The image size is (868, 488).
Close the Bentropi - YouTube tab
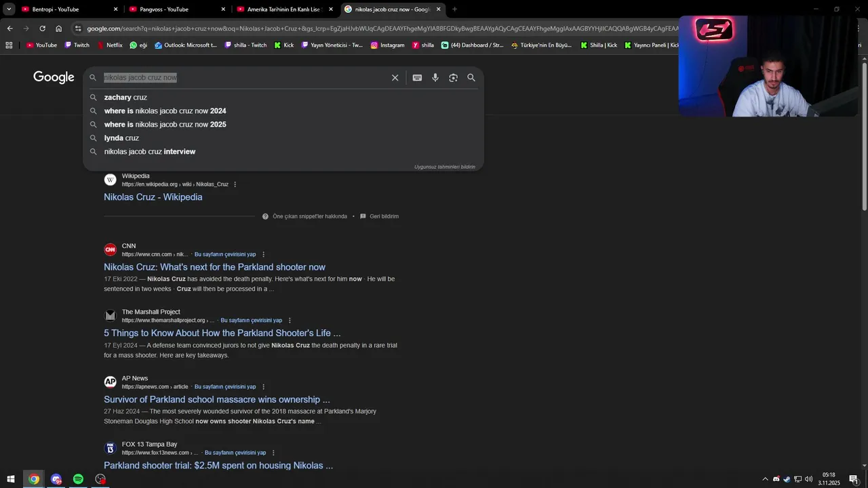click(x=115, y=9)
